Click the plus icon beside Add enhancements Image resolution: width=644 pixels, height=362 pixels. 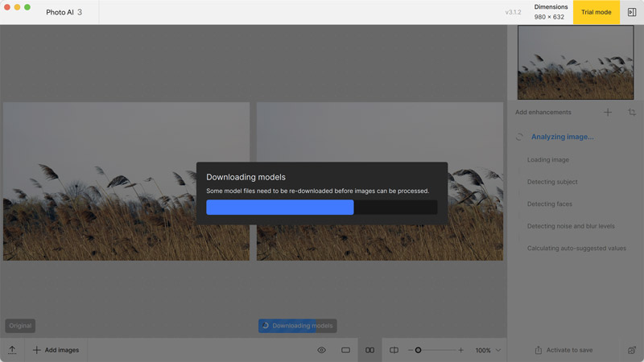point(608,113)
